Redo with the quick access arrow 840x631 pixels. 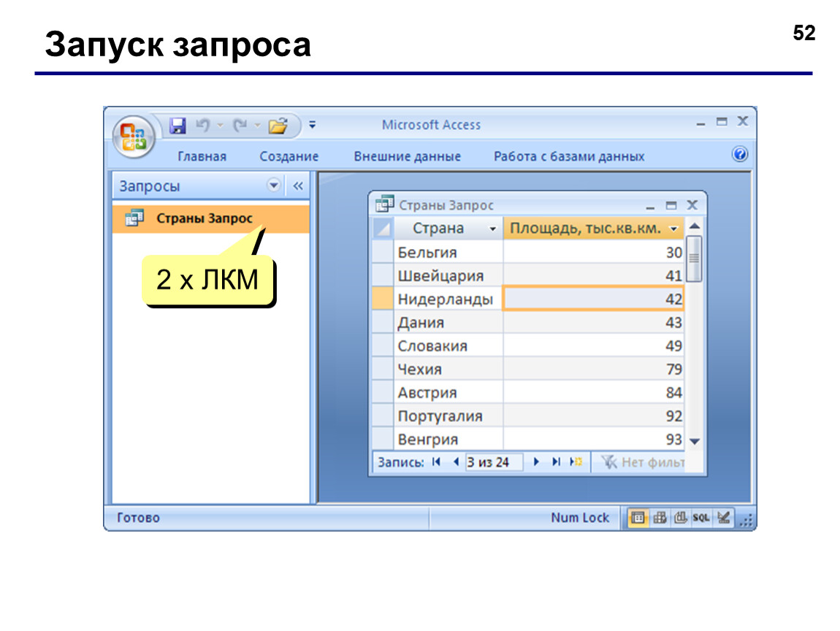tap(240, 126)
